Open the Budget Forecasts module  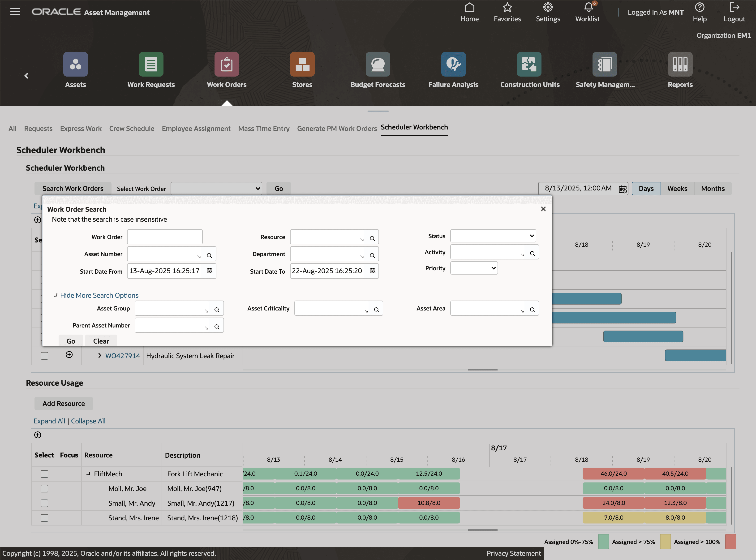pyautogui.click(x=378, y=69)
